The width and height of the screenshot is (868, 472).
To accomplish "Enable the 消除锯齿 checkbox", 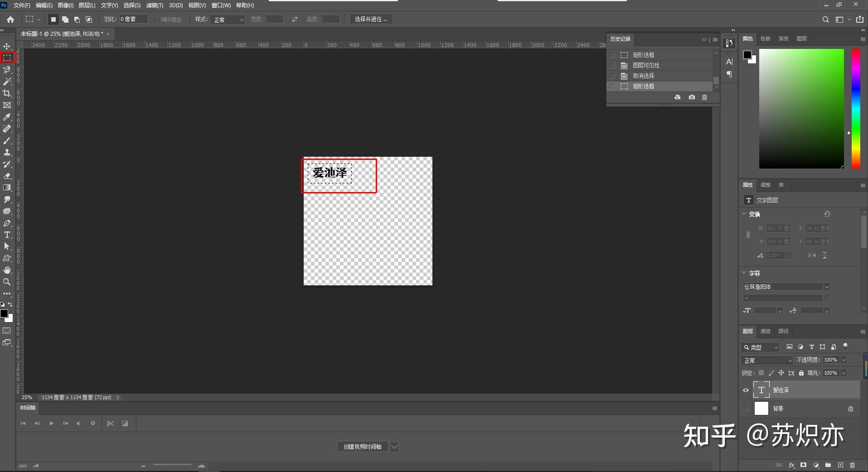I will [x=155, y=19].
